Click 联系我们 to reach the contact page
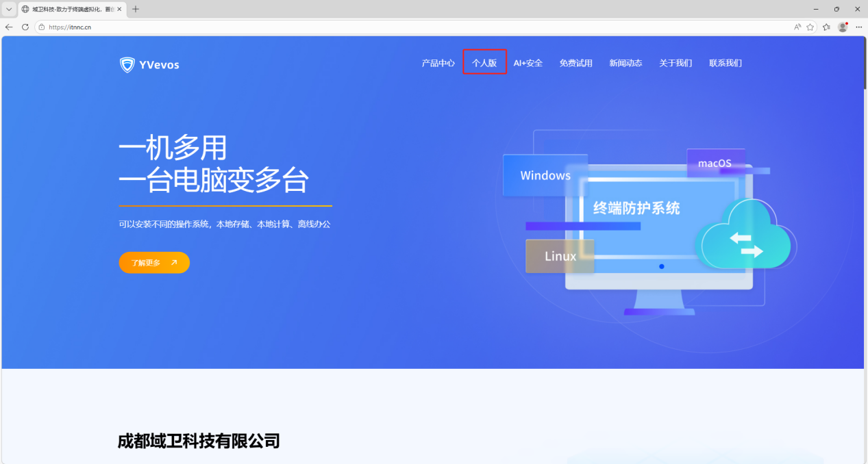868x464 pixels. coord(725,62)
